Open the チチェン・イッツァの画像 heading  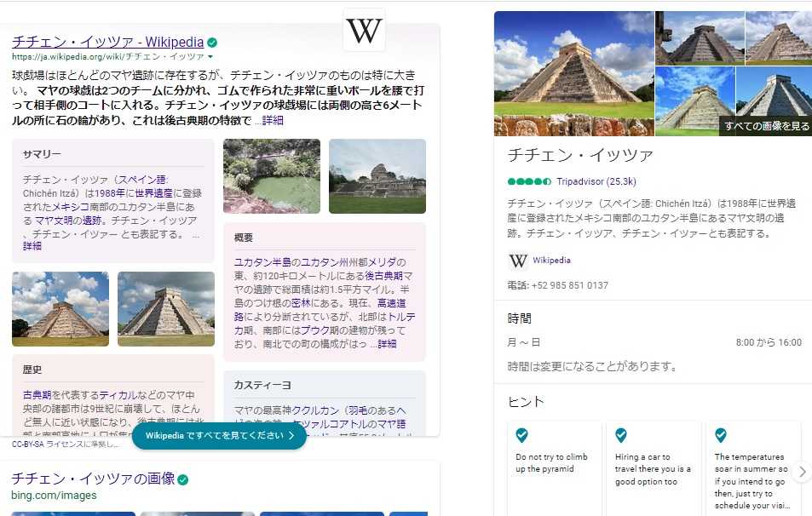point(93,479)
